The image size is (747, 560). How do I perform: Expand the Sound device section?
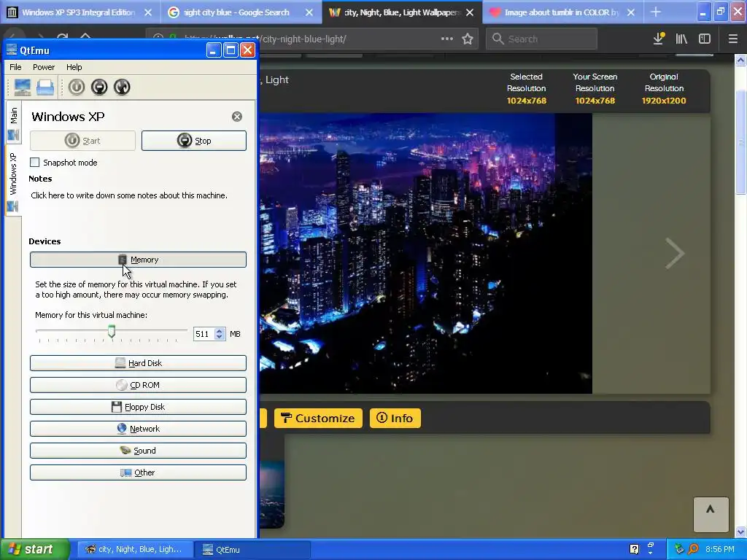[x=138, y=451]
